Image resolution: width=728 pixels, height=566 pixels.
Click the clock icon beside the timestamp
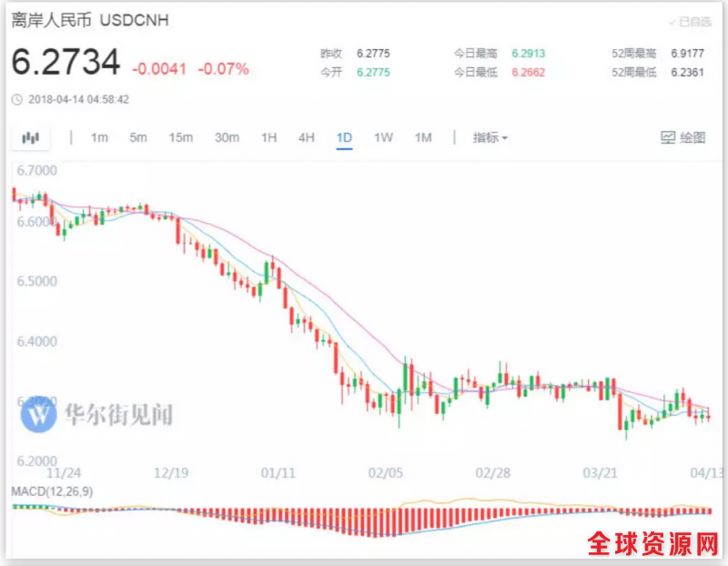coord(17,99)
